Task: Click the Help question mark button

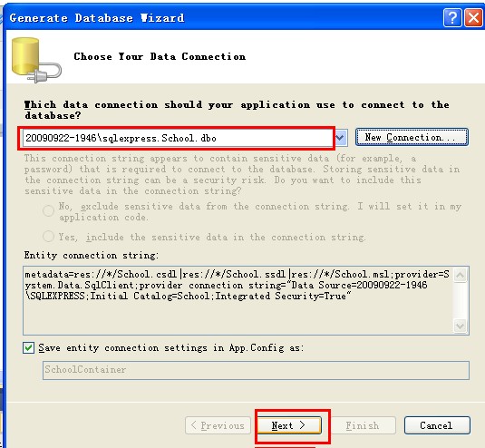Action: click(x=452, y=17)
